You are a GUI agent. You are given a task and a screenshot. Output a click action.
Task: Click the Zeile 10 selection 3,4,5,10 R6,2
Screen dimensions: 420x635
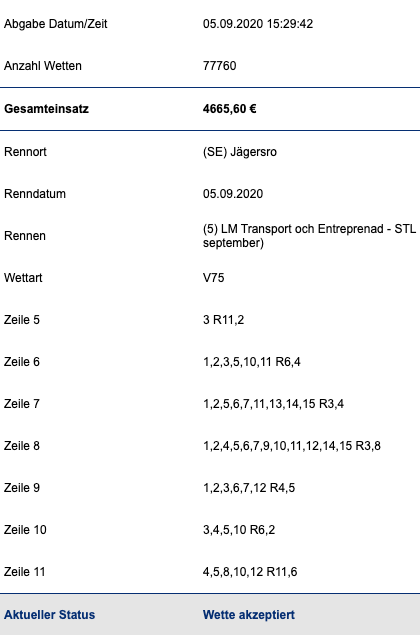(239, 530)
